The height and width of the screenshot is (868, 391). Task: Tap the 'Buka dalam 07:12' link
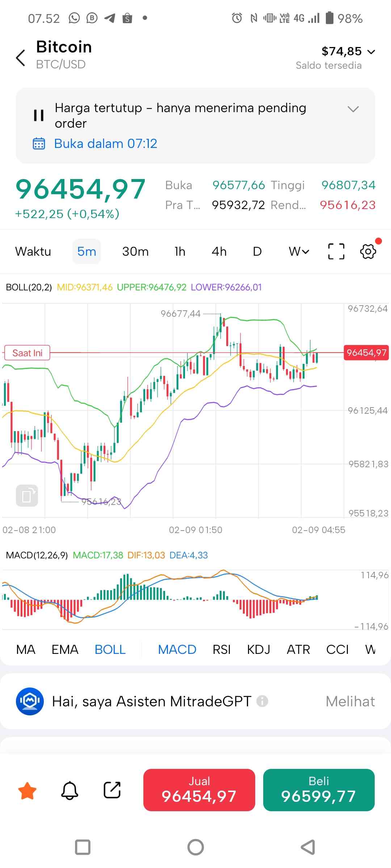(x=106, y=144)
